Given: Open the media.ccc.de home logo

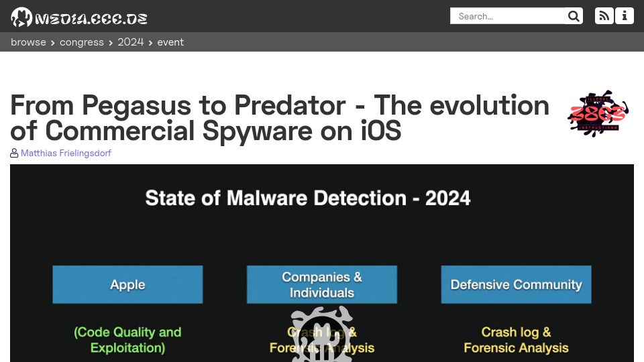Looking at the screenshot, I should tap(79, 17).
